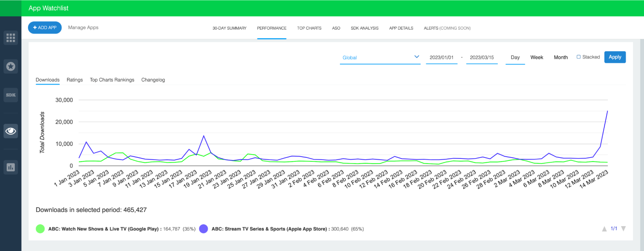Click the 14 Mar 2023 peak on chart

click(x=607, y=111)
